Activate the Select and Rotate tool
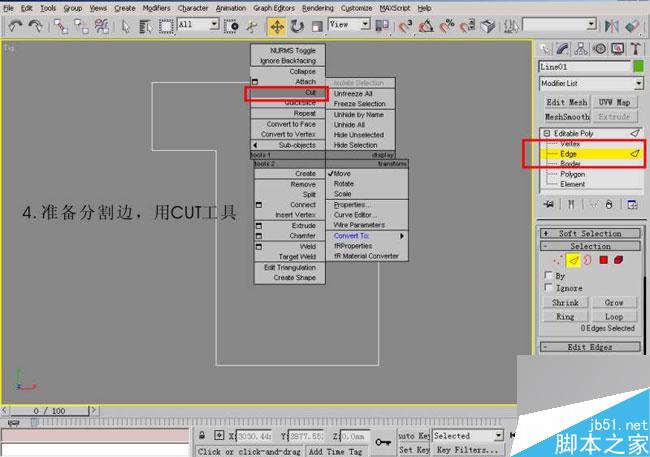 click(297, 26)
